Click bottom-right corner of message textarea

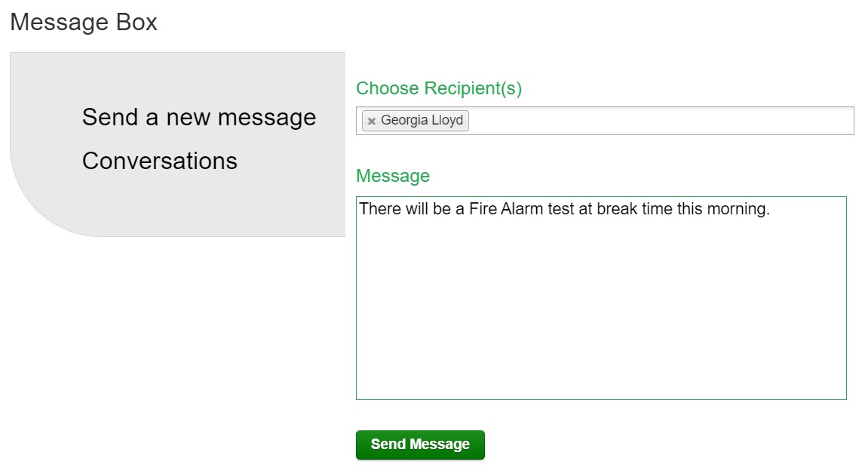[840, 393]
